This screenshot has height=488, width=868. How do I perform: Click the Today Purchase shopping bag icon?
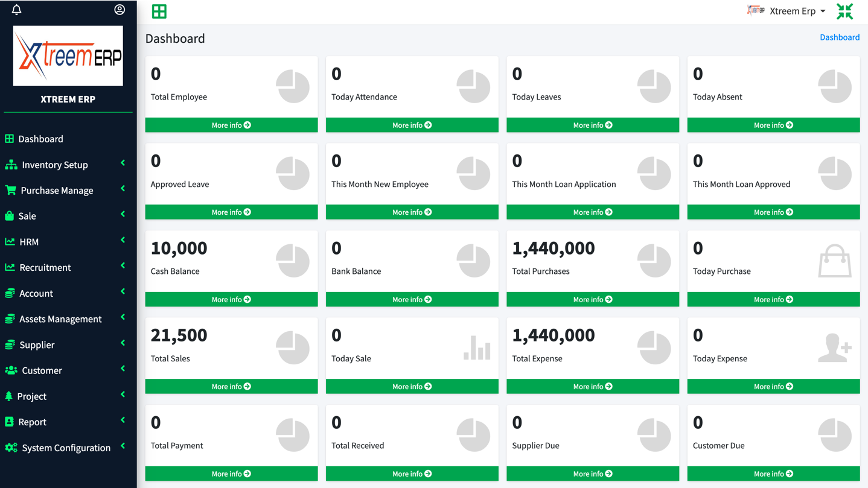(834, 261)
